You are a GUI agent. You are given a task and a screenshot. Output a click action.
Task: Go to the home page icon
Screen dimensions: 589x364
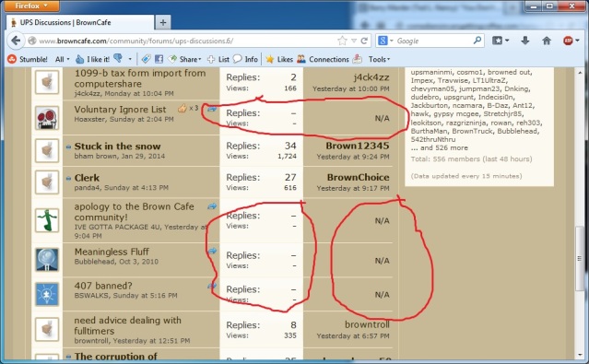click(x=547, y=41)
